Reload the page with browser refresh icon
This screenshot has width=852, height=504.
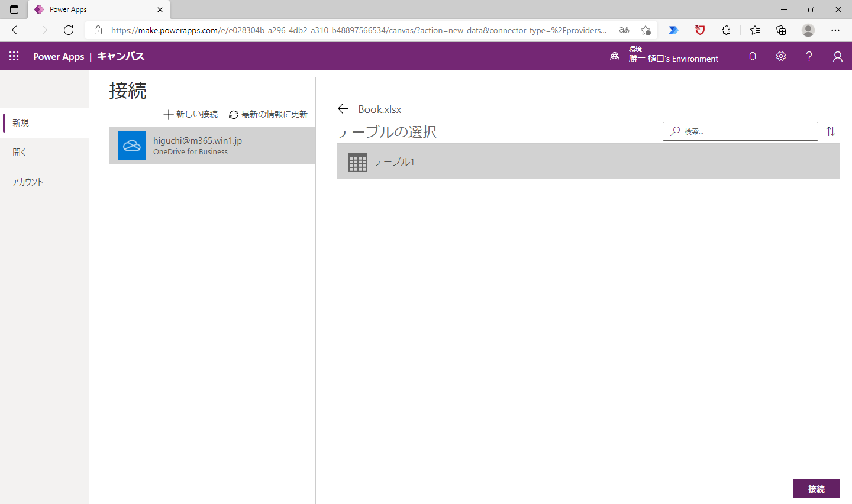[x=69, y=30]
